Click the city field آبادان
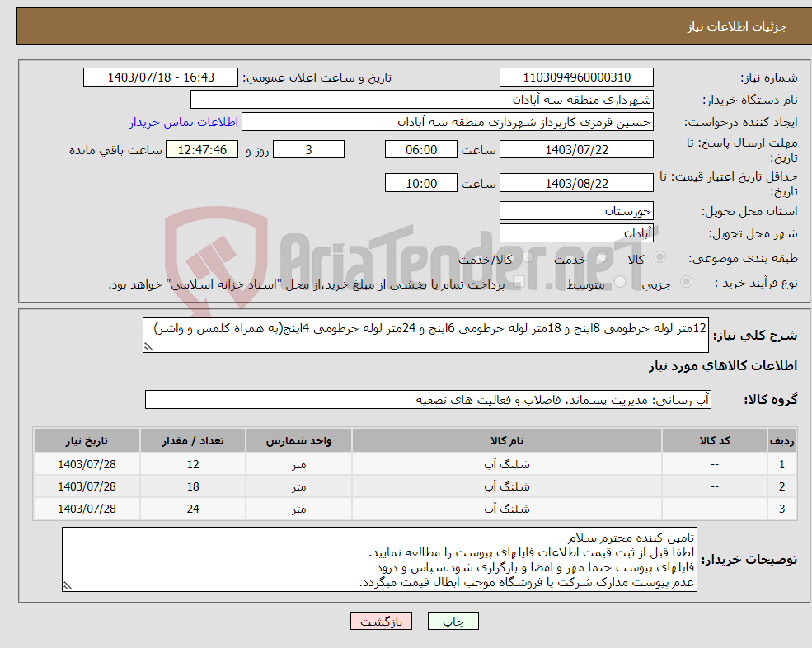The width and height of the screenshot is (812, 648). pos(576,233)
